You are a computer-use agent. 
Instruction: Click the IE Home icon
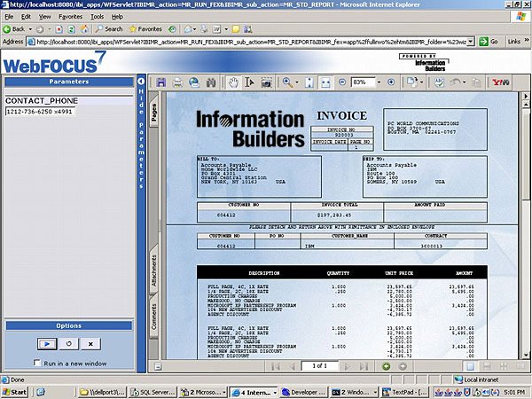pyautogui.click(x=84, y=29)
